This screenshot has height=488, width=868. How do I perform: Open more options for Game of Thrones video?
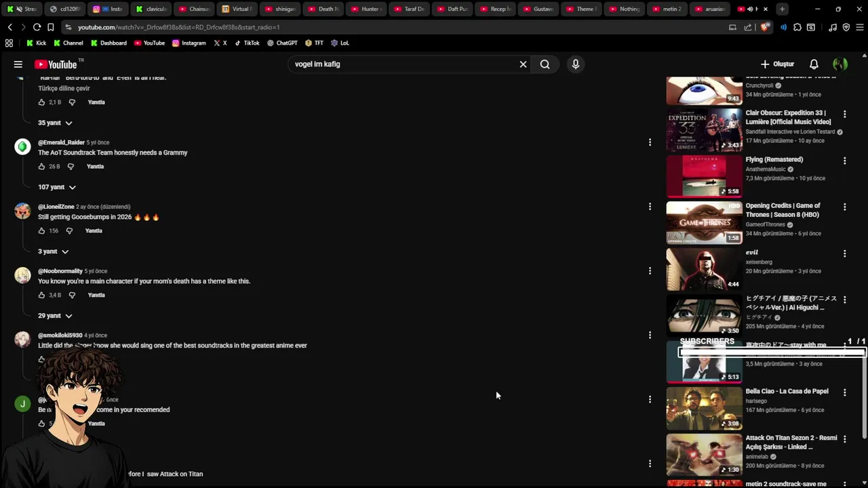click(x=844, y=207)
